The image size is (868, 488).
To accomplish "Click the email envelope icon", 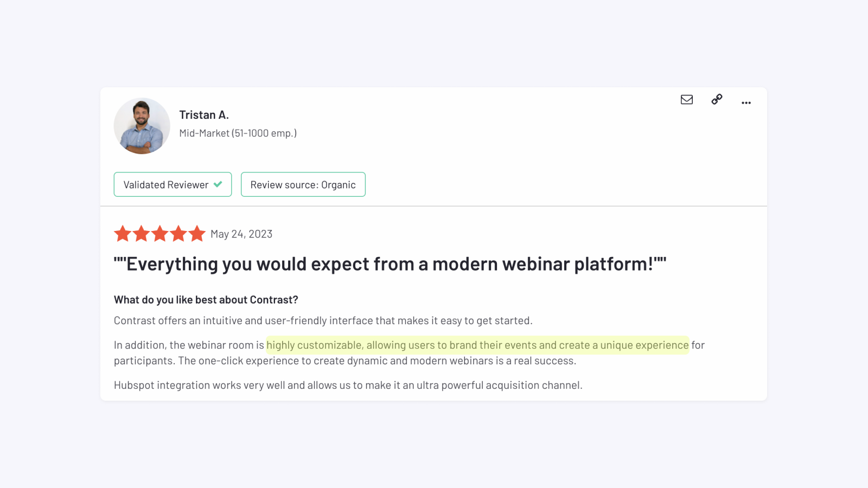I will tap(686, 100).
